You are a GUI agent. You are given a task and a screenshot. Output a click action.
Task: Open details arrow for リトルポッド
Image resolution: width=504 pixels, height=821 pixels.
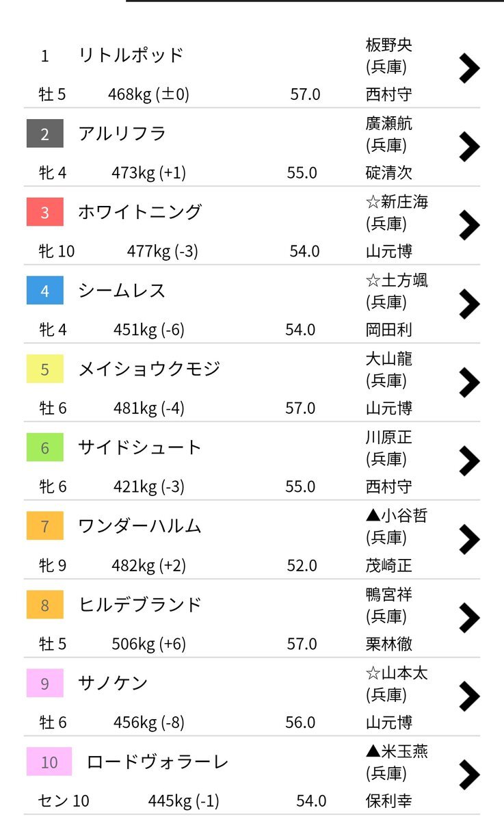click(469, 68)
